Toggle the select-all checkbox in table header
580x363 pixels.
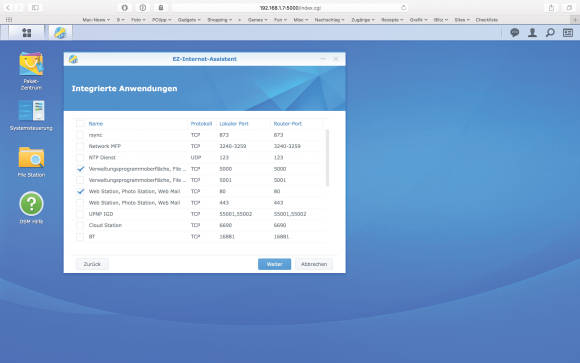click(x=80, y=124)
